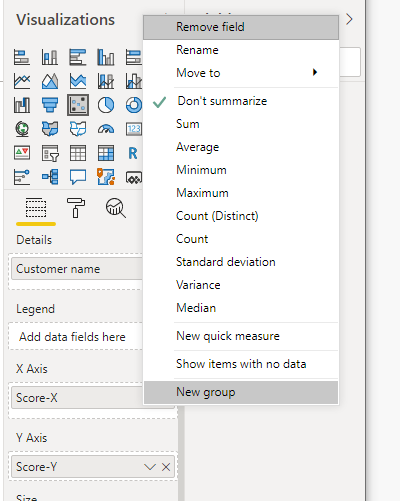Click the Score-Y field name
Image resolution: width=400 pixels, height=501 pixels.
tap(36, 467)
